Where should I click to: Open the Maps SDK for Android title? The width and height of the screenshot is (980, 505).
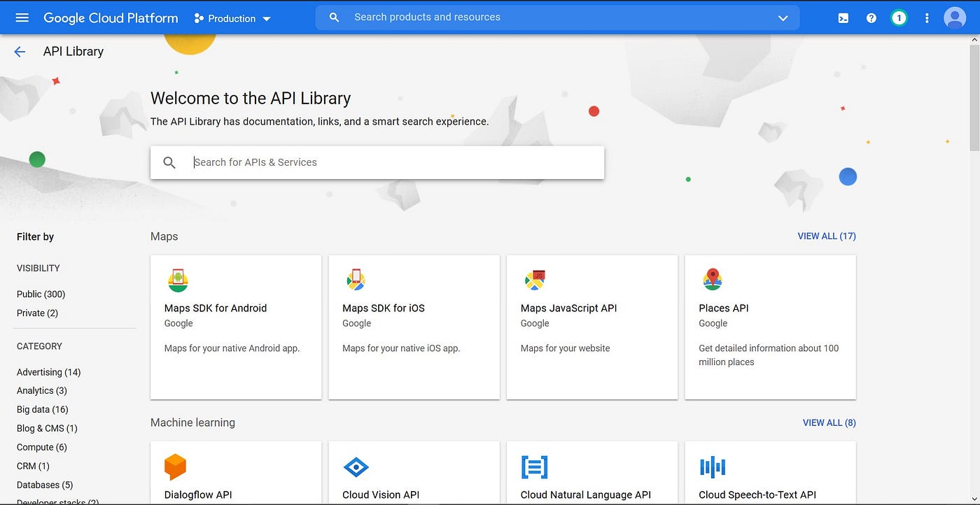coord(216,308)
